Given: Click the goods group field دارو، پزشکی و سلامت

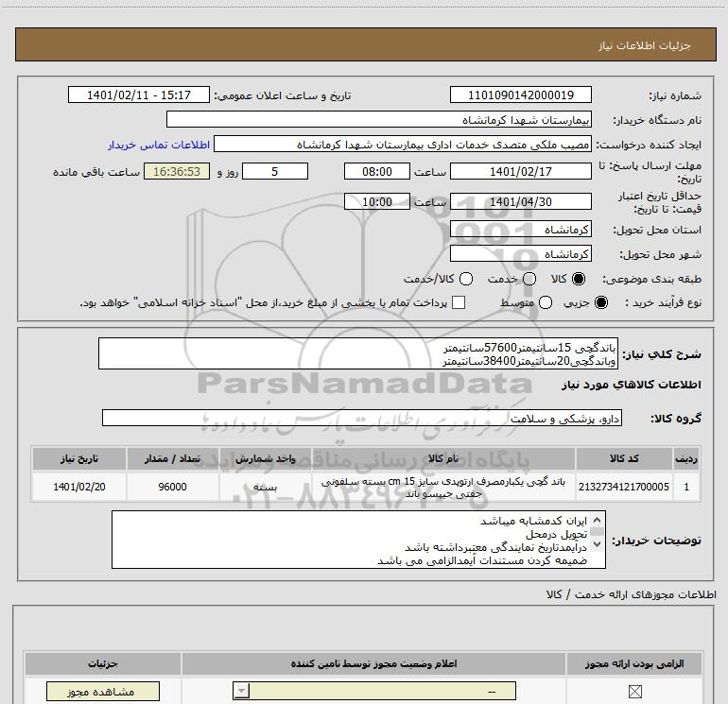Looking at the screenshot, I should point(362,418).
